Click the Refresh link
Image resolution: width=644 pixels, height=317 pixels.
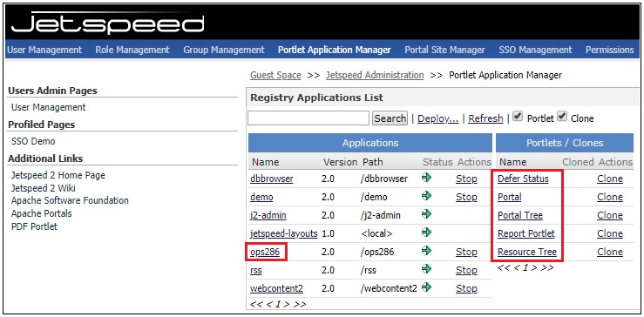[x=485, y=118]
